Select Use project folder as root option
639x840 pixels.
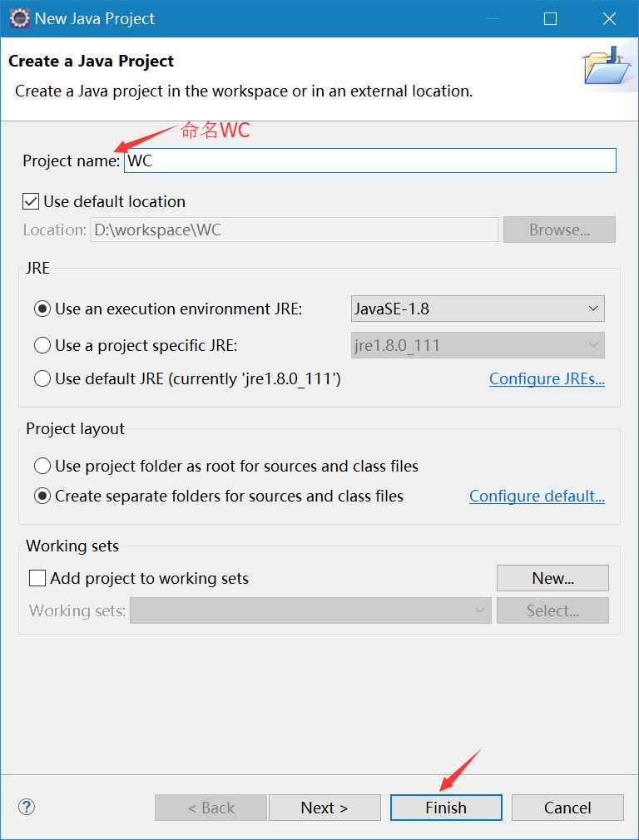pyautogui.click(x=42, y=466)
